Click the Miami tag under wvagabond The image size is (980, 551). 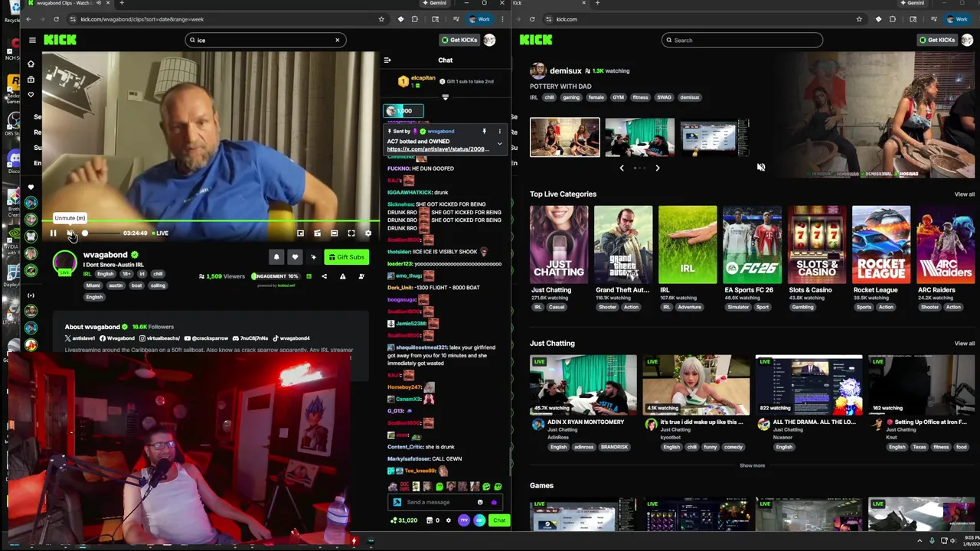pos(93,285)
